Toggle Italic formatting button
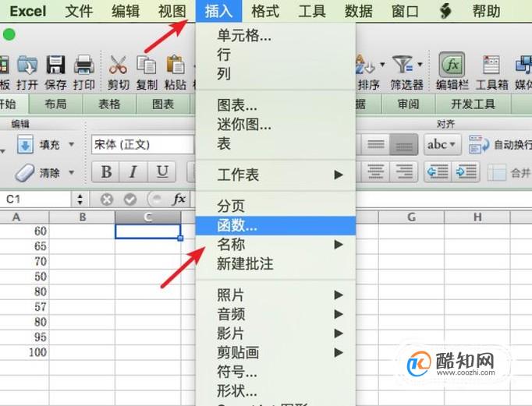532x406 pixels. point(133,171)
